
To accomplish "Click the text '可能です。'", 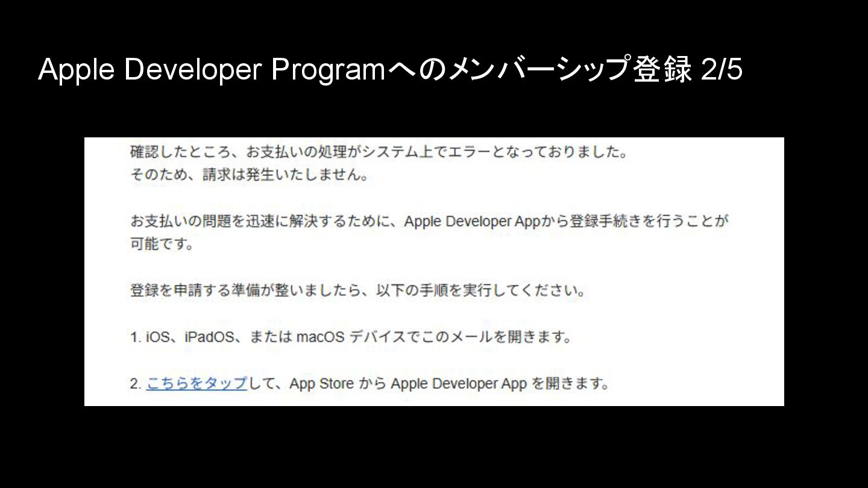I will coord(162,245).
